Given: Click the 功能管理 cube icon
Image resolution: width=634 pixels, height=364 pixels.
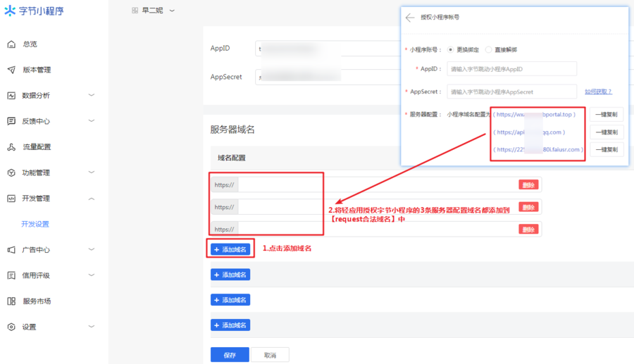Looking at the screenshot, I should [x=11, y=172].
